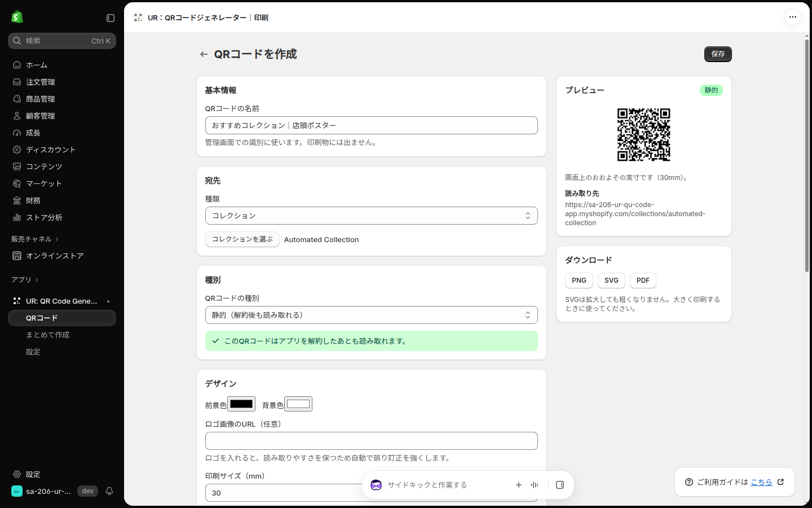
Task: Click the コンテンツ image icon
Action: tap(17, 167)
